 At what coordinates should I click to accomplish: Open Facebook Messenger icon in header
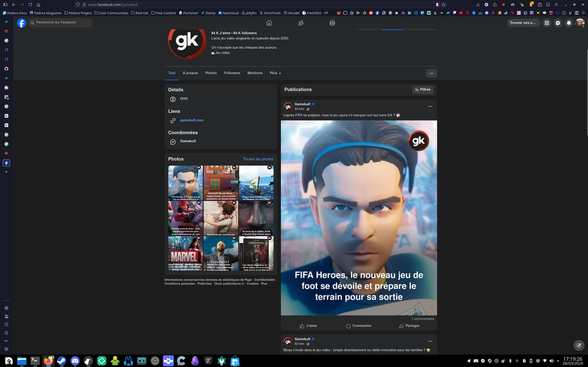click(558, 23)
